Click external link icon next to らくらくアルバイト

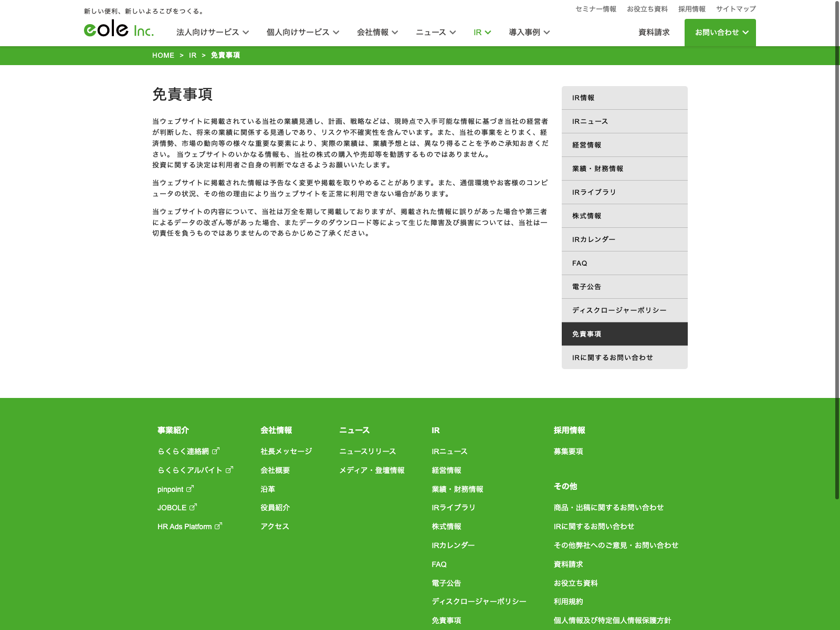click(229, 470)
